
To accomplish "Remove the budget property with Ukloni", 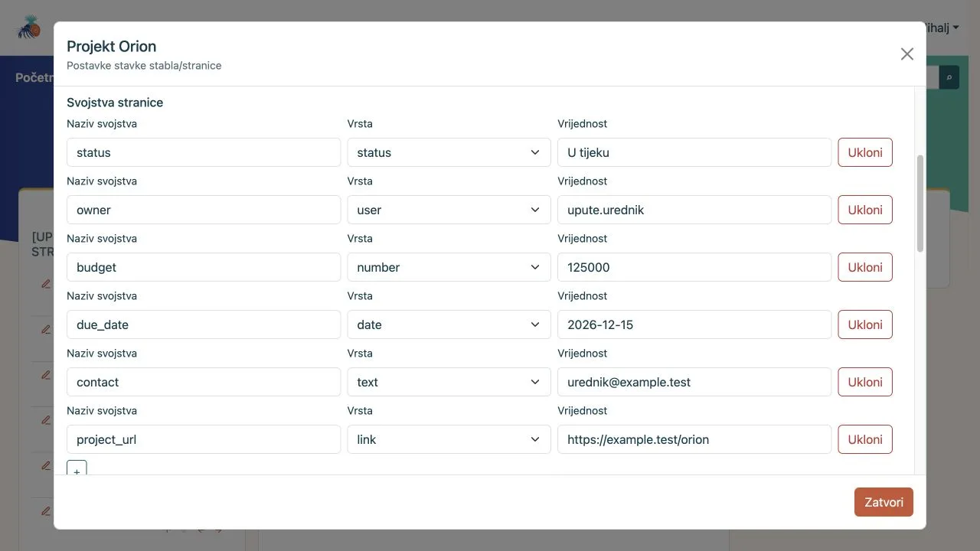I will point(865,267).
